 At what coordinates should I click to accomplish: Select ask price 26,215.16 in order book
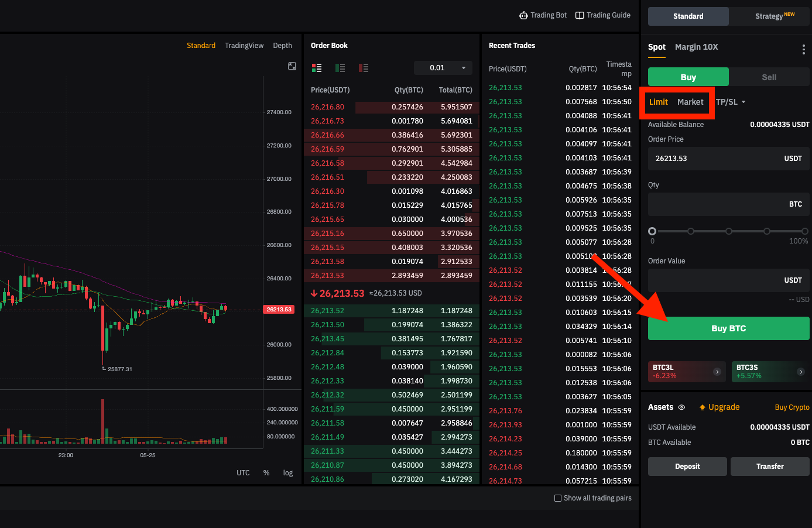pos(327,234)
